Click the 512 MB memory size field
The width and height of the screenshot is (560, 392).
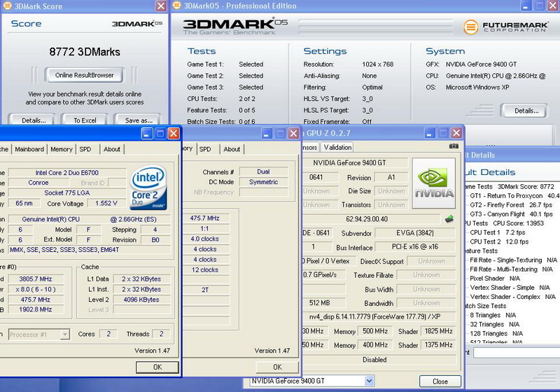323,302
